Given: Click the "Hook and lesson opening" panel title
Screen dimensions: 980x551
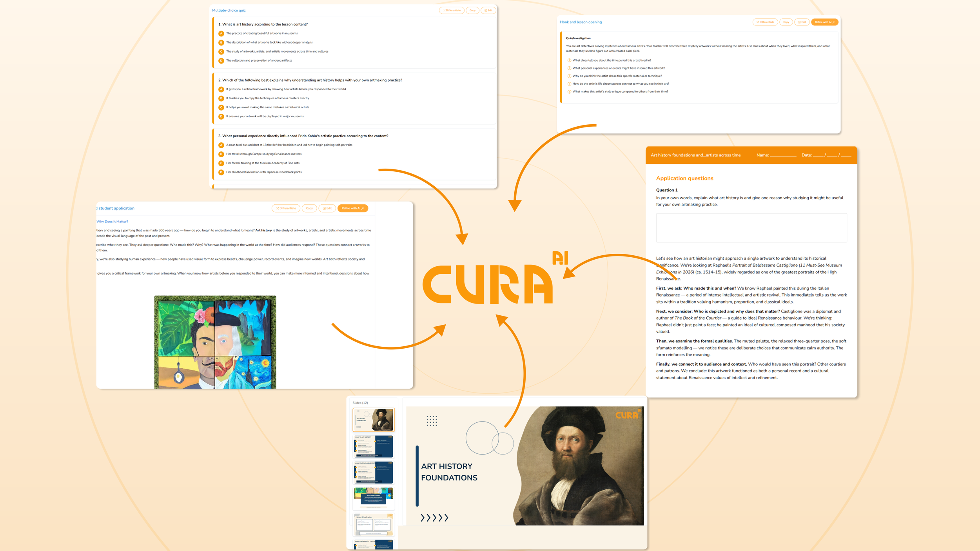Looking at the screenshot, I should click(581, 22).
